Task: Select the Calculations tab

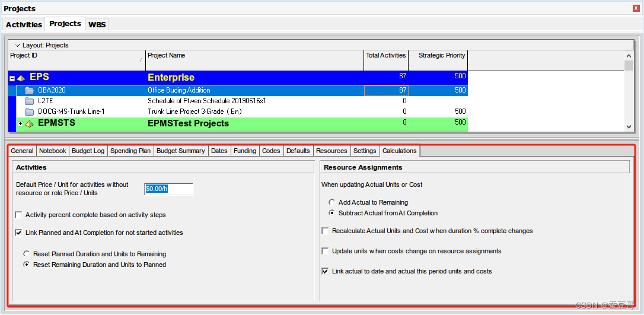Action: [400, 151]
